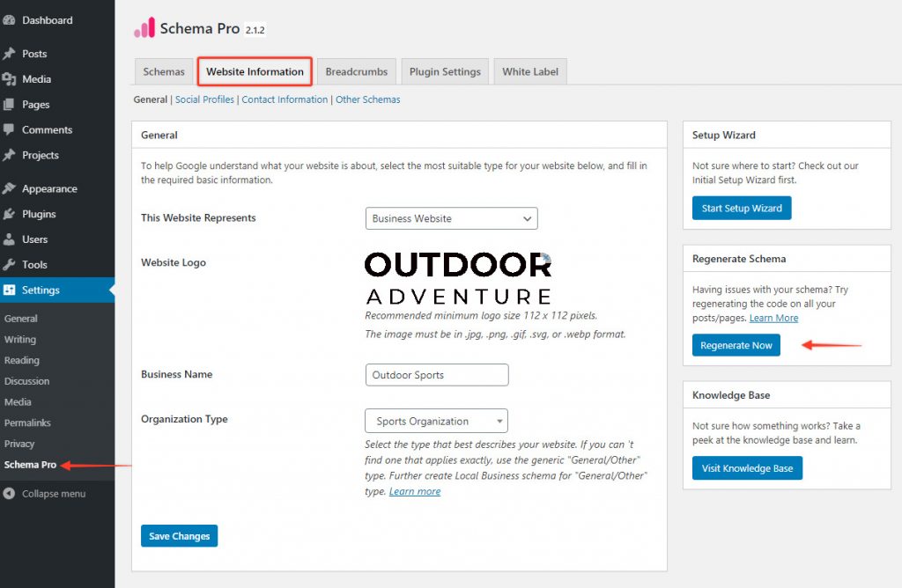Open the This Website Represents dropdown
The height and width of the screenshot is (588, 902).
[451, 218]
